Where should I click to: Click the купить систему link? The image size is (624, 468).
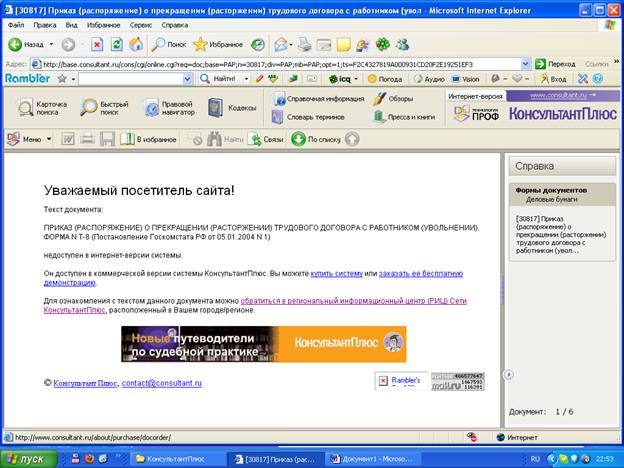click(x=336, y=272)
